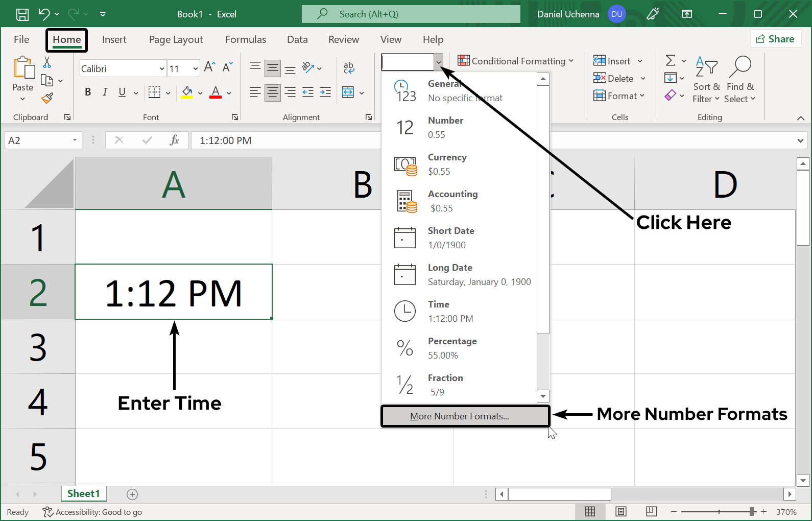Switch to Page Break Preview view

651,511
